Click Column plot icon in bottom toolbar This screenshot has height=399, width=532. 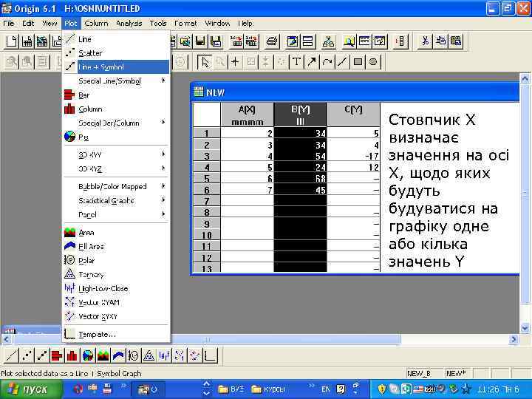coord(72,355)
